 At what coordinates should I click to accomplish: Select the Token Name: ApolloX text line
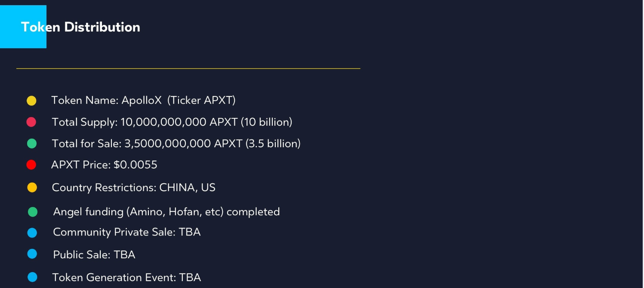point(143,100)
